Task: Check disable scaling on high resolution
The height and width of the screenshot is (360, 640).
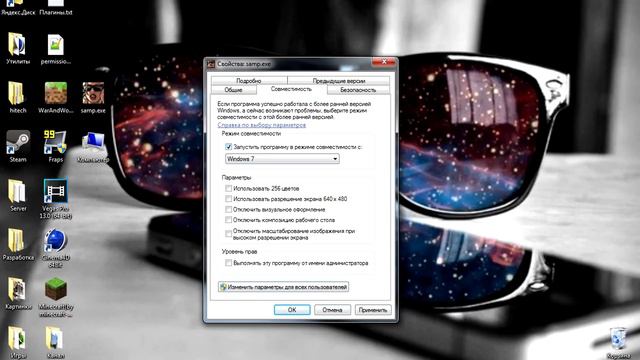Action: coord(229,234)
